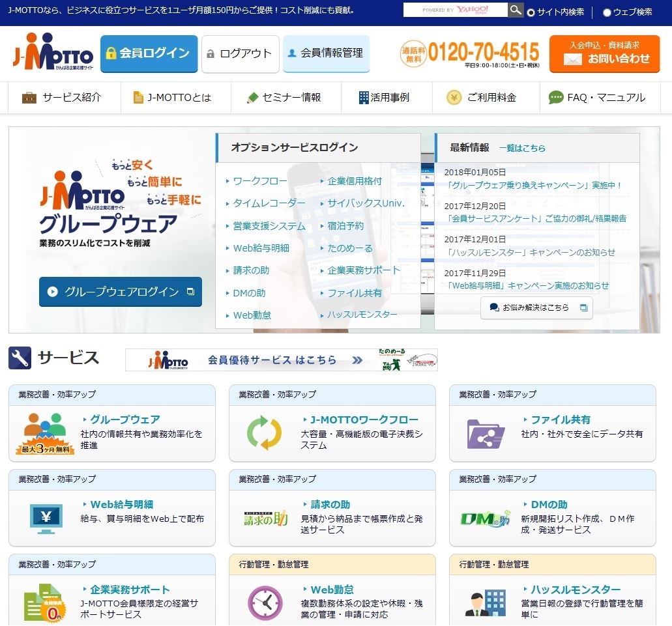672x626 pixels.
Task: Click the Web給与明細 yen monitor icon
Action: [46, 518]
